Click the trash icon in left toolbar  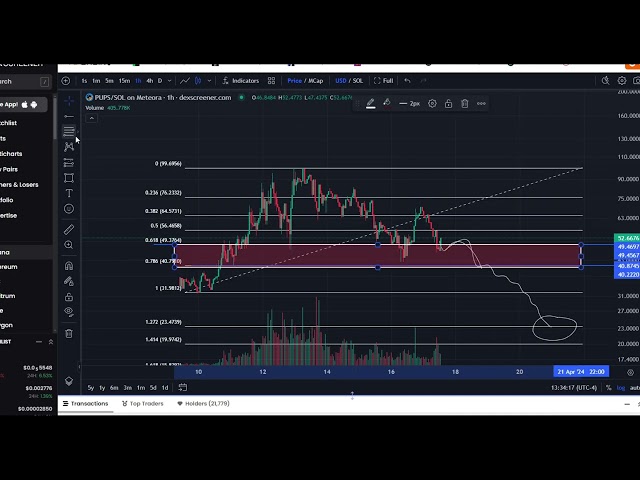(69, 333)
